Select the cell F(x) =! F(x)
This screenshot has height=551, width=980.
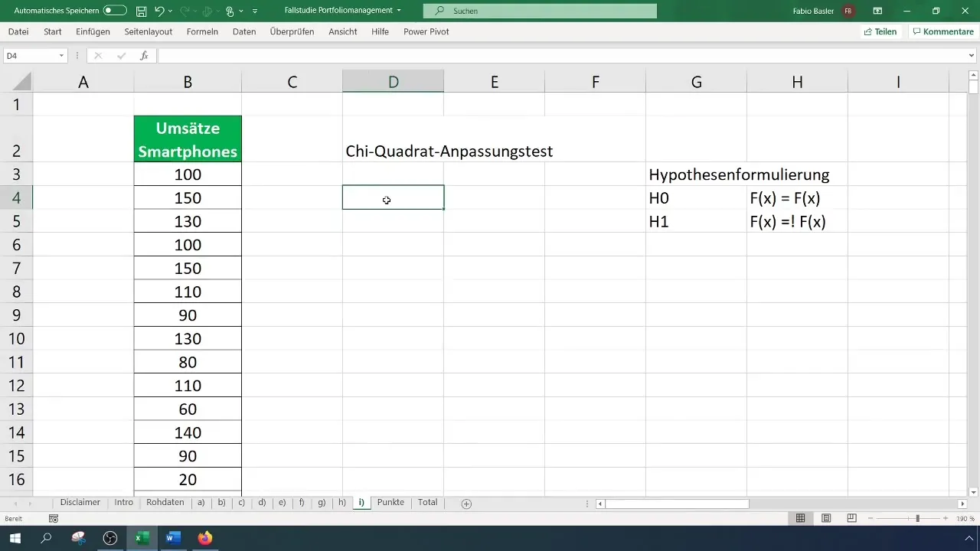[x=797, y=221]
